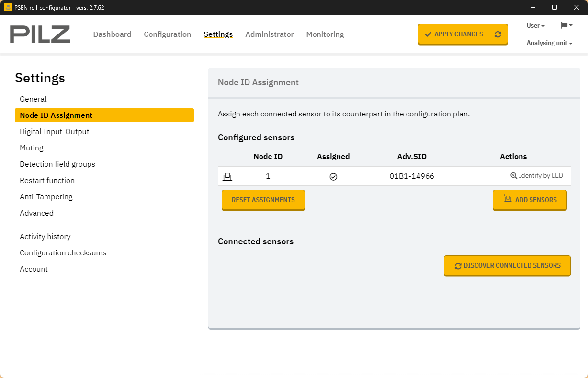The height and width of the screenshot is (378, 588).
Task: Minimize the PSEN configurator window
Action: (532, 7)
